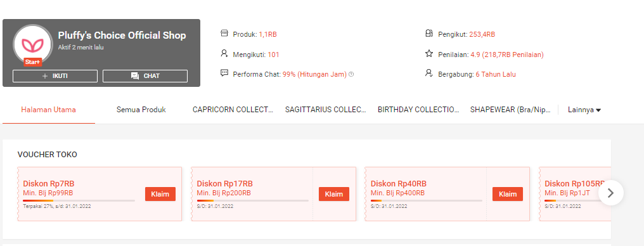
Task: Click the Pluffy's Choice shop logo avatar
Action: click(x=32, y=44)
